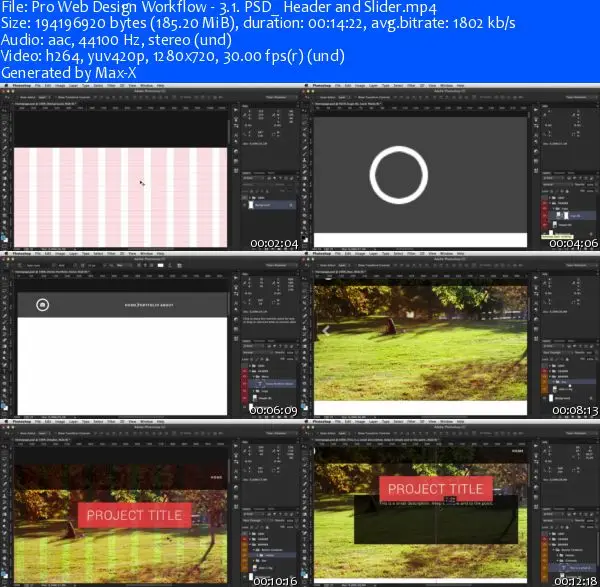This screenshot has width=600, height=587.
Task: Click the file name header line
Action: 218,7
